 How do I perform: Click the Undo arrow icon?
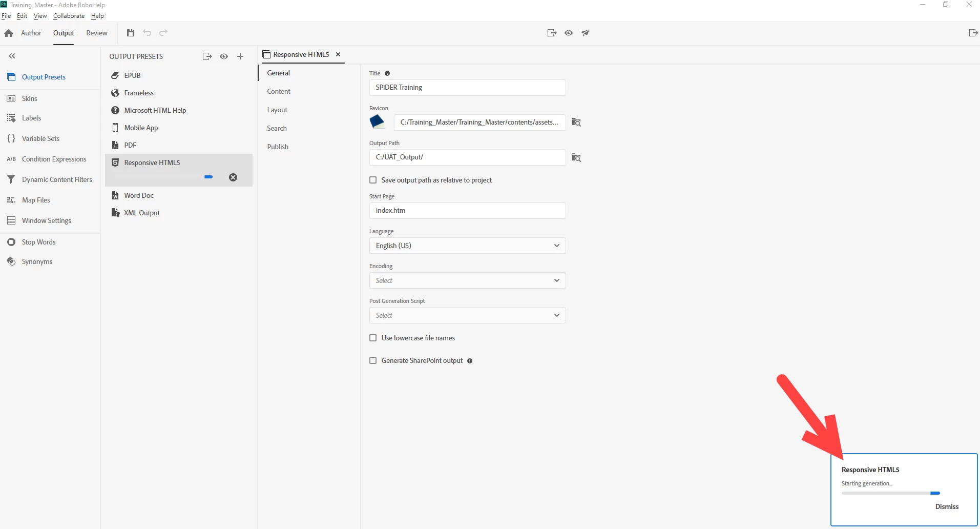tap(147, 33)
